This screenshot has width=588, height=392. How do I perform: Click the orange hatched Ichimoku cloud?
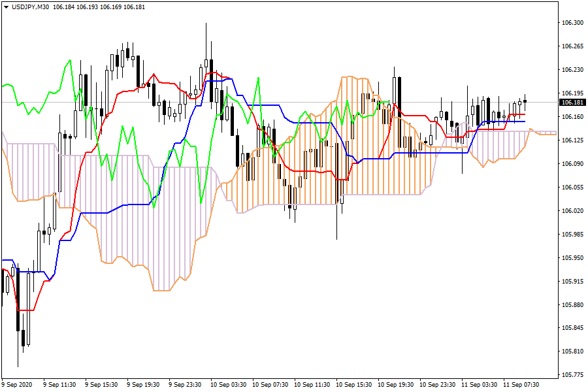[x=385, y=163]
